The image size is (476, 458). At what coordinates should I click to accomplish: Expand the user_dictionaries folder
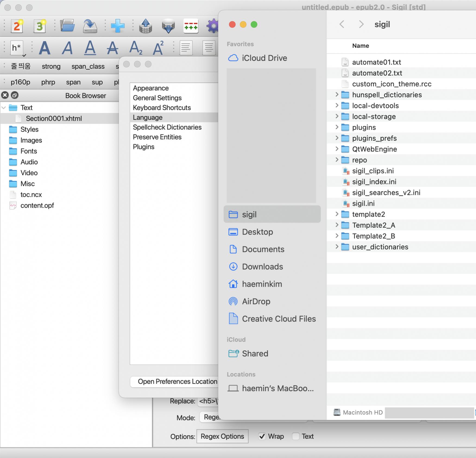click(337, 247)
